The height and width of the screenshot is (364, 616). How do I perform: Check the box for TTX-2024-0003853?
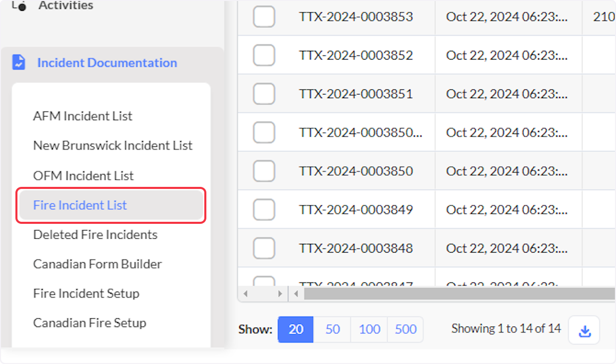(264, 16)
